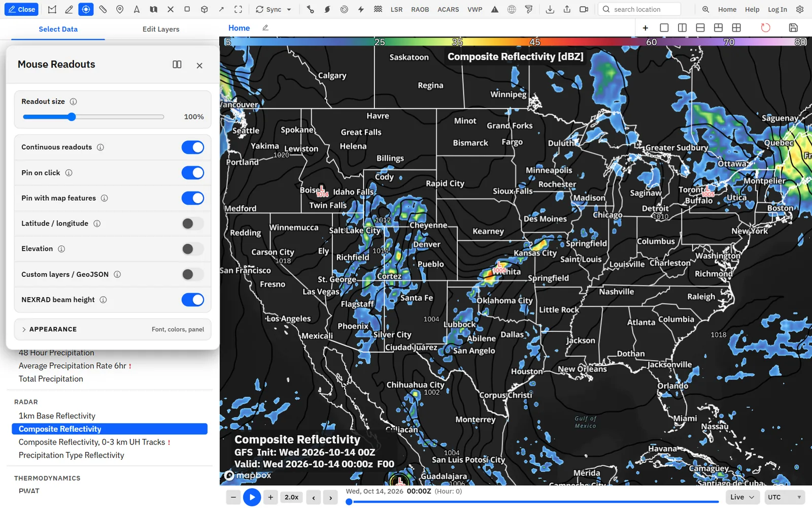Screen dimensions: 812x508
Task: Click the Home map tab
Action: (x=239, y=28)
